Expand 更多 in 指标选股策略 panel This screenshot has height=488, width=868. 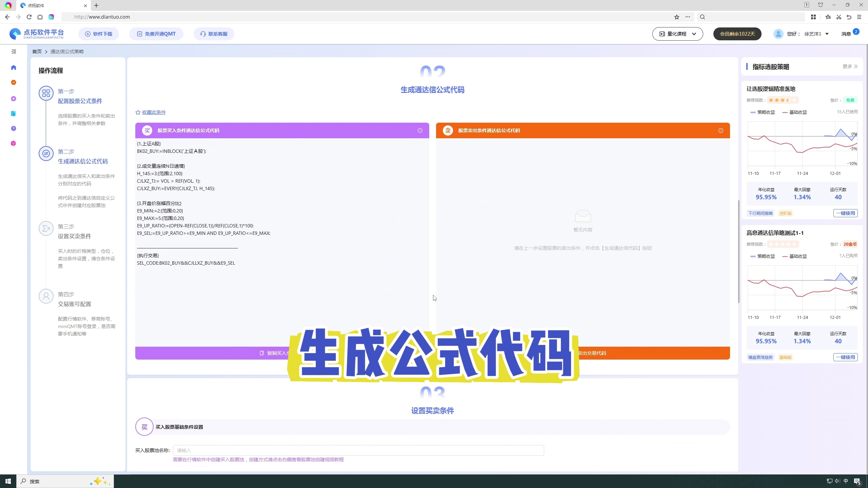[x=849, y=66]
